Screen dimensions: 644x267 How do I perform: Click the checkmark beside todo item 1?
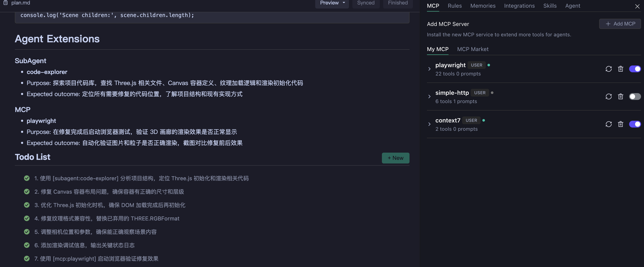[x=27, y=178]
